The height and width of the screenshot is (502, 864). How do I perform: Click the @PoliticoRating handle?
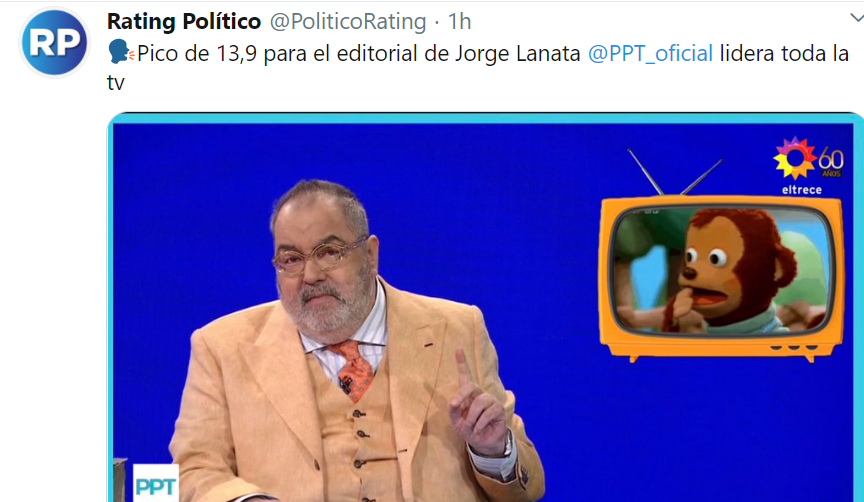[348, 21]
